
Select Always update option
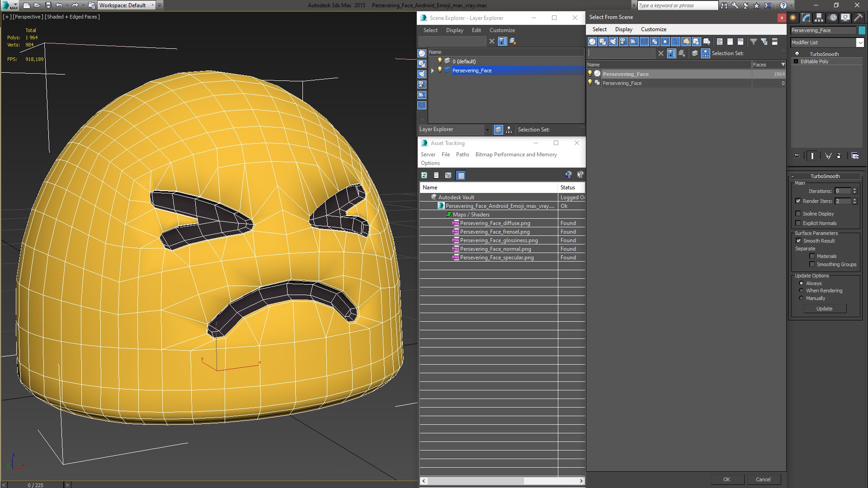pos(801,283)
